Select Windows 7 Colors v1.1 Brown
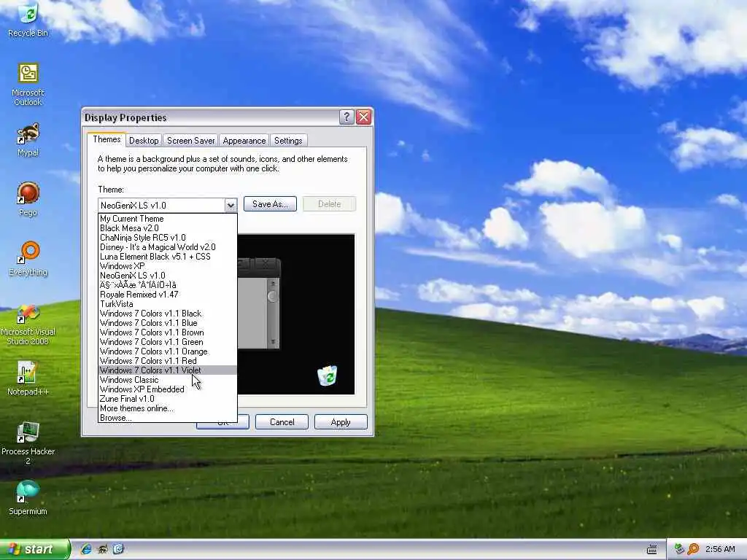This screenshot has width=747, height=560. coord(168,332)
